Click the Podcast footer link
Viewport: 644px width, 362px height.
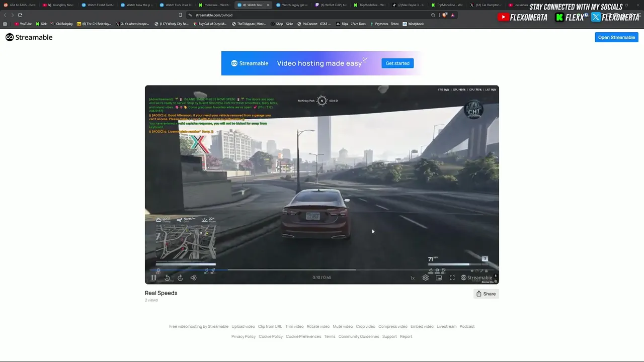pos(467,326)
